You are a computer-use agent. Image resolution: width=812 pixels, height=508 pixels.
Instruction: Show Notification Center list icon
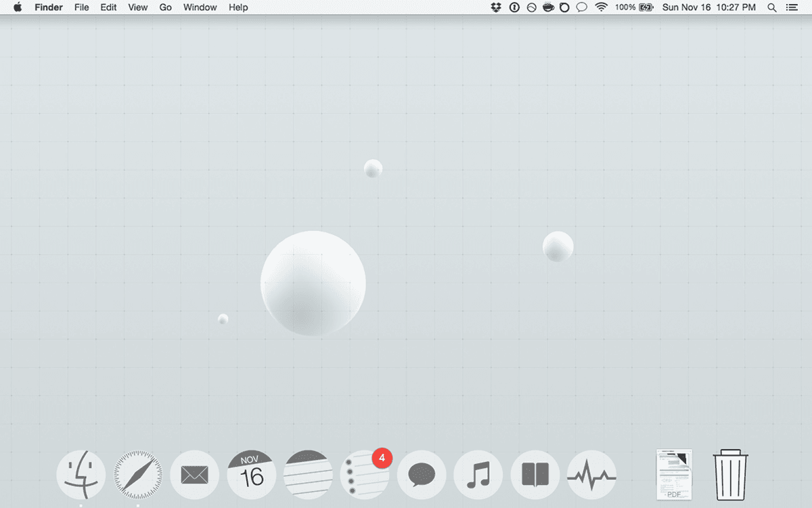point(792,7)
